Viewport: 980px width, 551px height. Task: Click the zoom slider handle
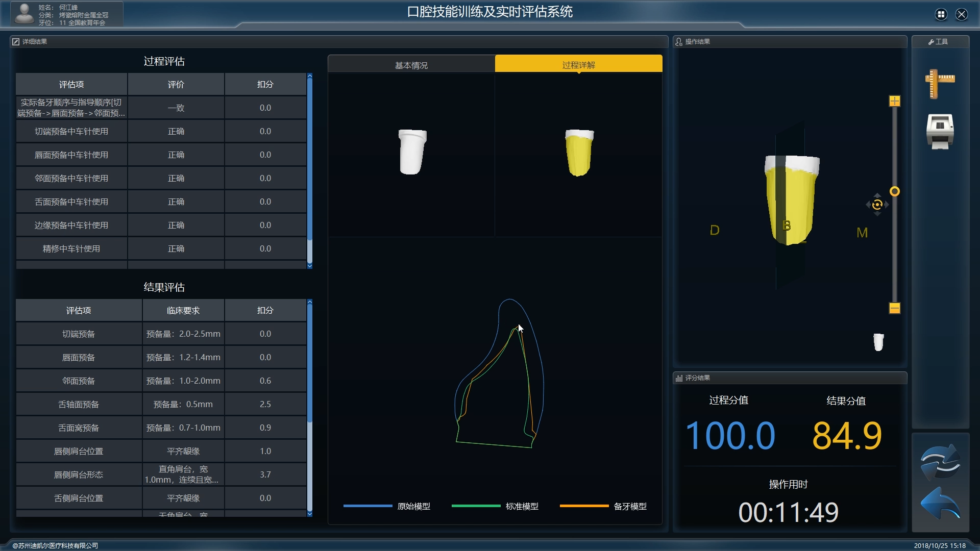894,191
